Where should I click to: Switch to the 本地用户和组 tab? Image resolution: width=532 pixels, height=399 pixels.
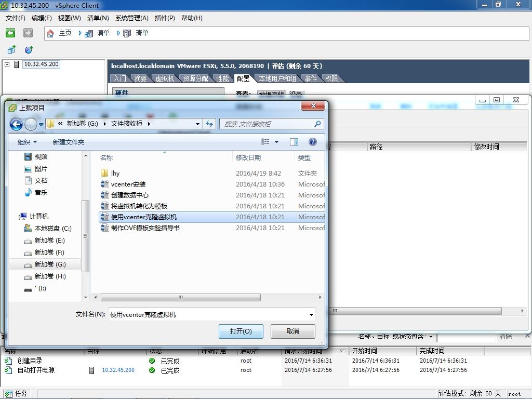tap(277, 78)
